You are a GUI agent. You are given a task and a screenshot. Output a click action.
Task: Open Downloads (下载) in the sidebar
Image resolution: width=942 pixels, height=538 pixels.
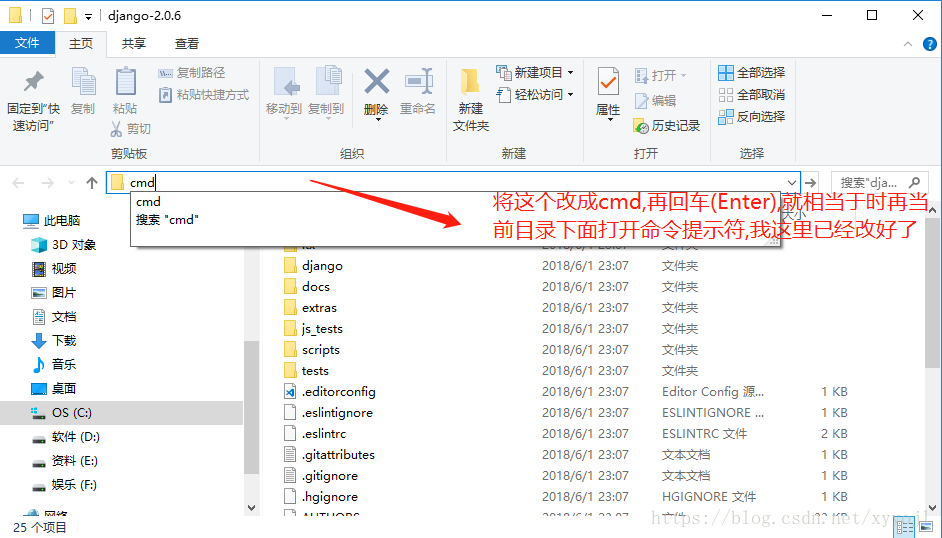(x=54, y=341)
